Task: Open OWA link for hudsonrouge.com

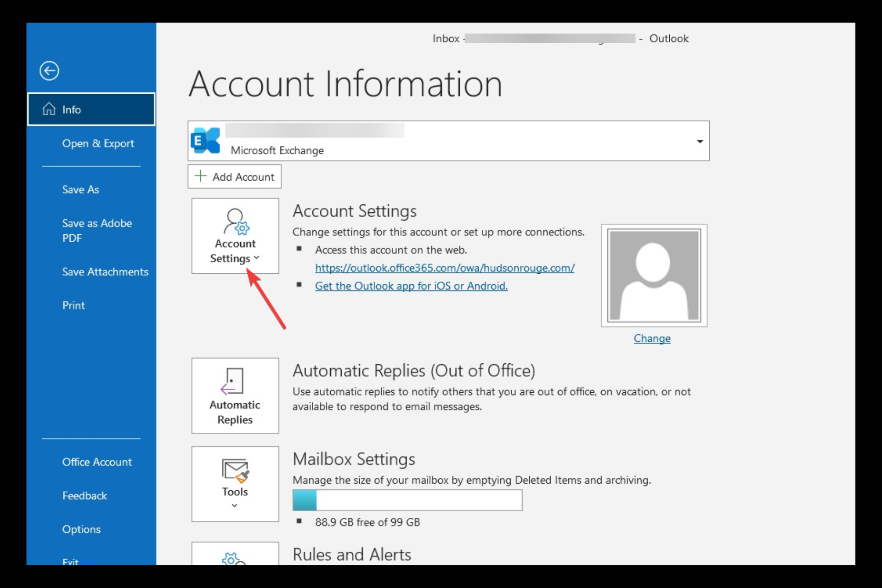Action: [444, 267]
